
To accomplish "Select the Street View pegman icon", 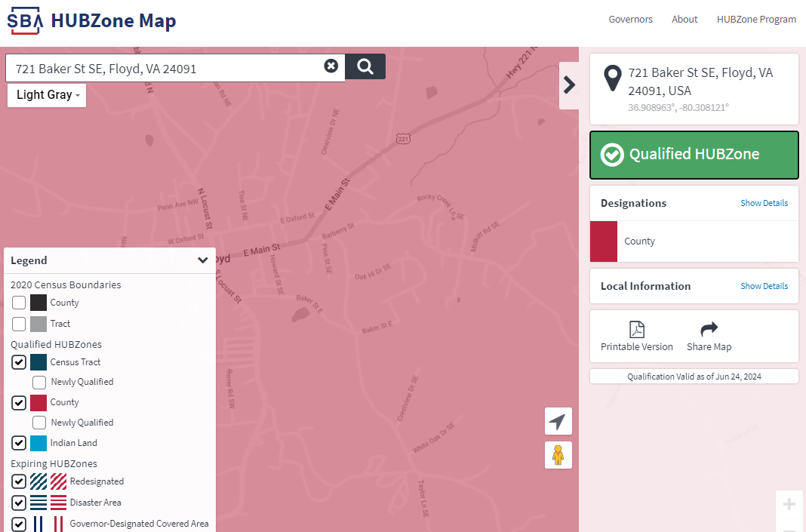I will tap(558, 454).
